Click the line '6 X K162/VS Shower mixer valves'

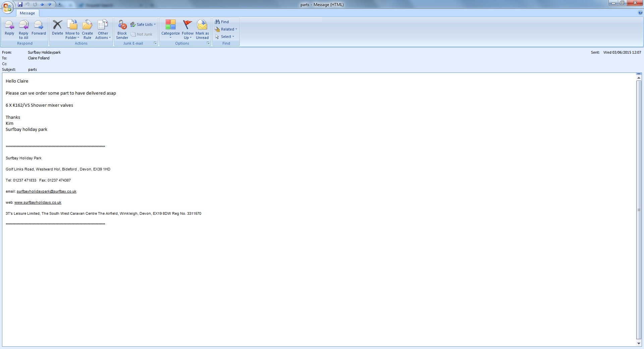pos(39,105)
